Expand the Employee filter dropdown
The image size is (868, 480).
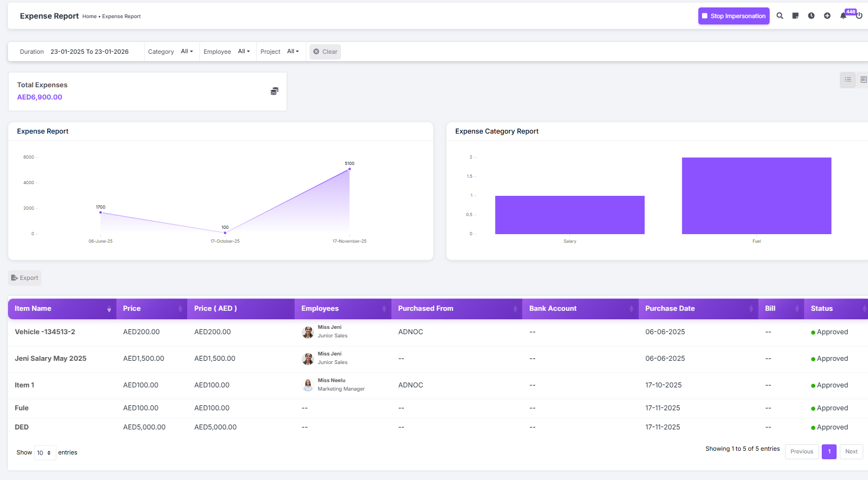click(244, 52)
